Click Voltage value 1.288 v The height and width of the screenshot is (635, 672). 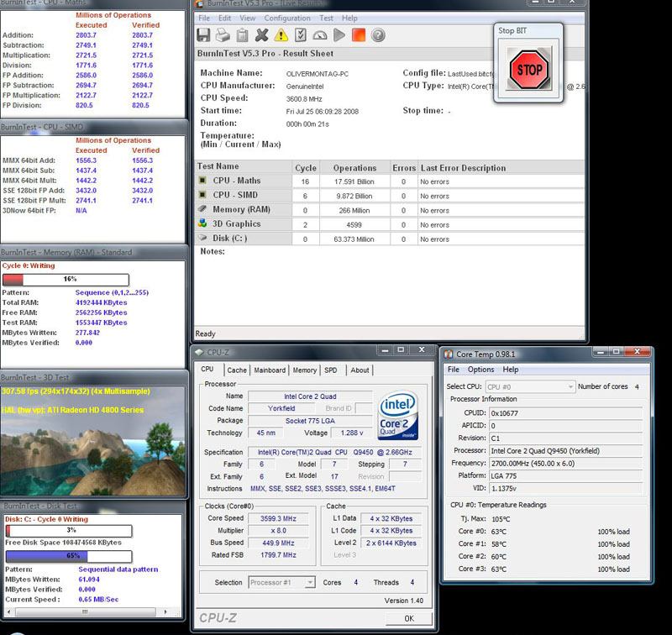[352, 433]
